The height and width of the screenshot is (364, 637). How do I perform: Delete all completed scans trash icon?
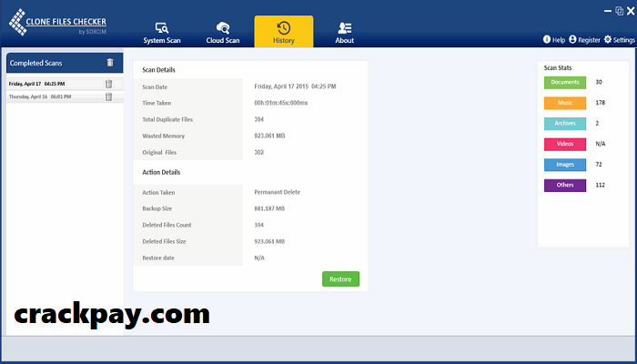pyautogui.click(x=110, y=63)
